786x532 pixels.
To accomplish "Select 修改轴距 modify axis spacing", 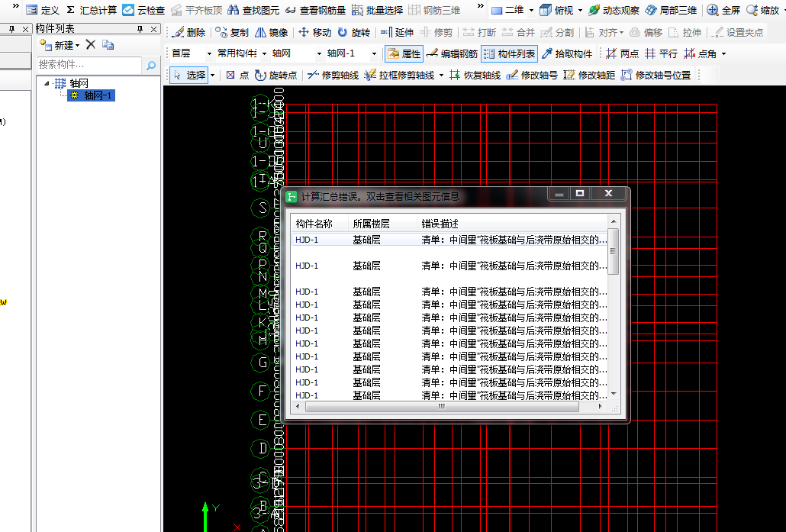I will tap(589, 76).
